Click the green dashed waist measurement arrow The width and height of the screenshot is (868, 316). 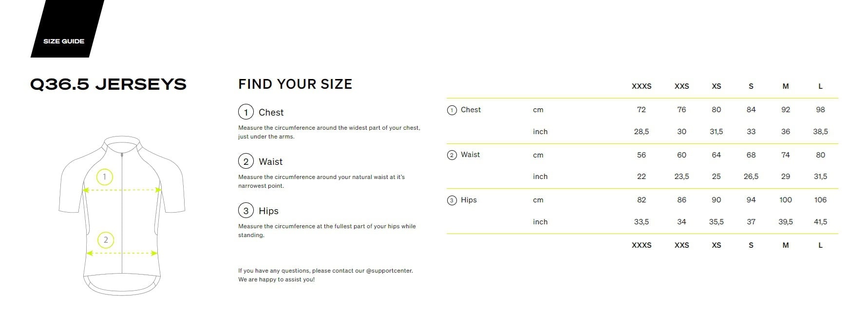click(122, 253)
